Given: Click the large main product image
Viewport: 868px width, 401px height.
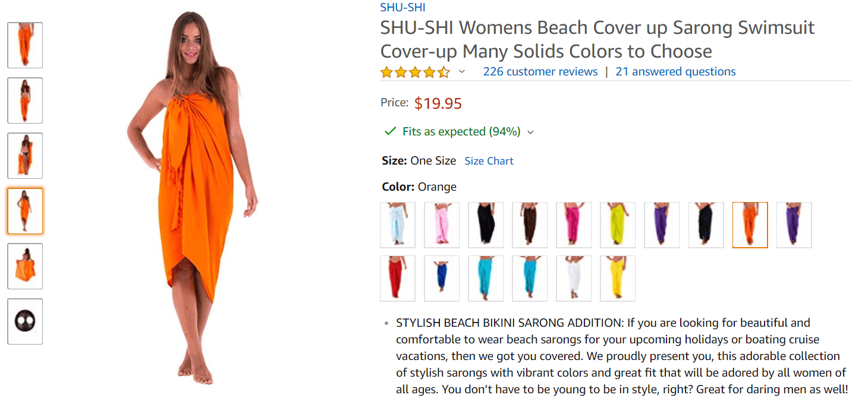Looking at the screenshot, I should point(193,196).
